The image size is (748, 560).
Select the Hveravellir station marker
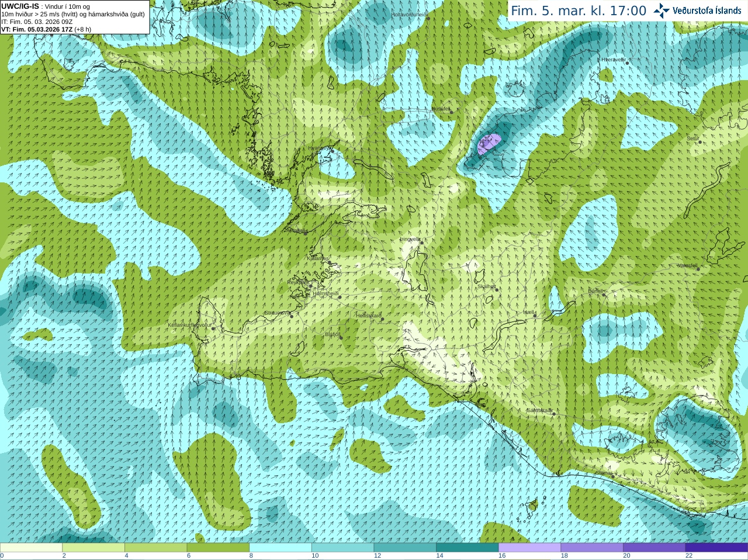click(x=627, y=63)
